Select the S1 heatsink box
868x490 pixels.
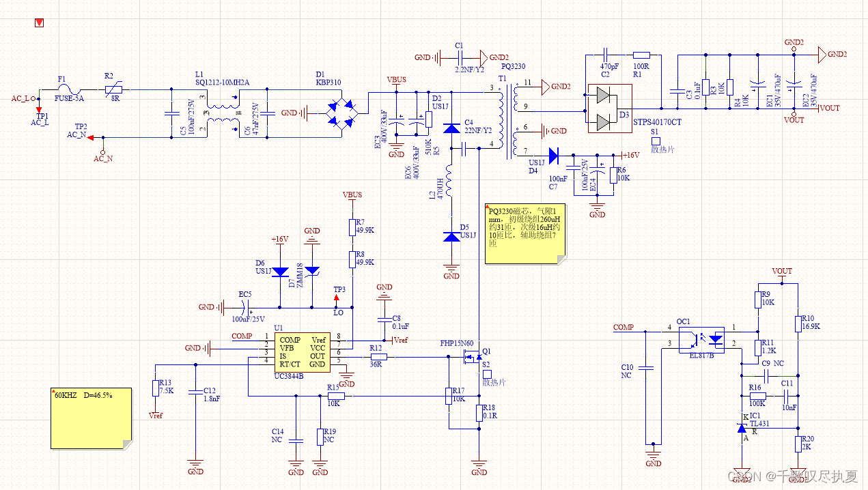(656, 140)
